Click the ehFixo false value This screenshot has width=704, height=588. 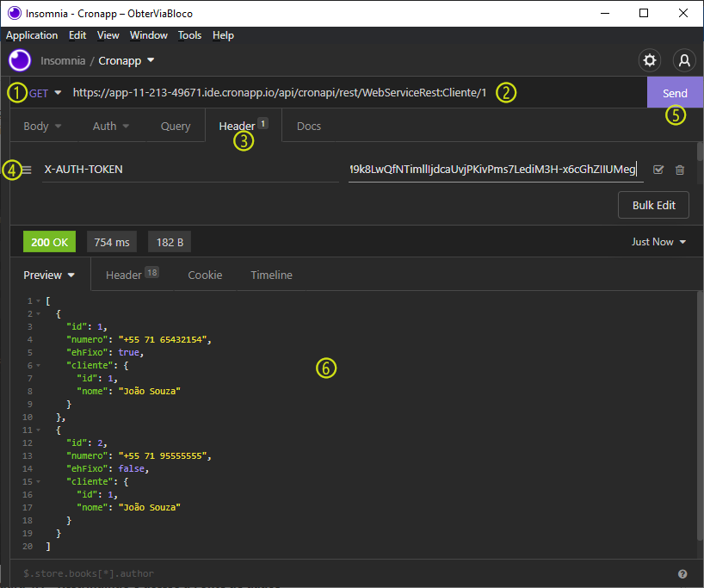(x=131, y=468)
